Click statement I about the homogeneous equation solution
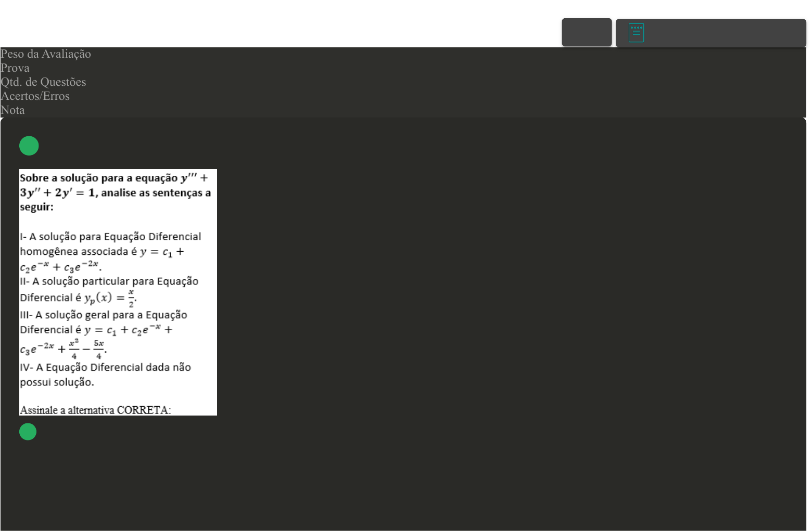This screenshot has height=531, width=812. pyautogui.click(x=110, y=237)
